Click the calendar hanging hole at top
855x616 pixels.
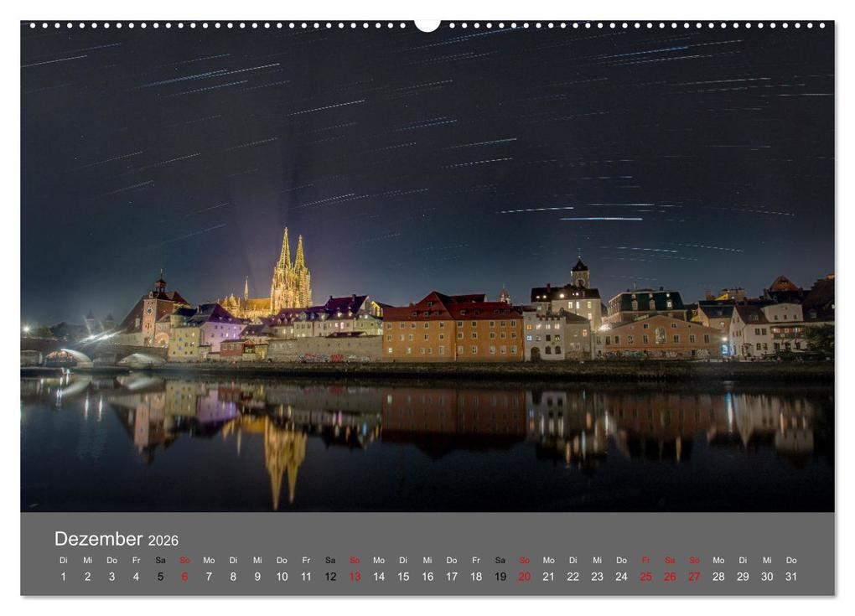[x=427, y=25]
